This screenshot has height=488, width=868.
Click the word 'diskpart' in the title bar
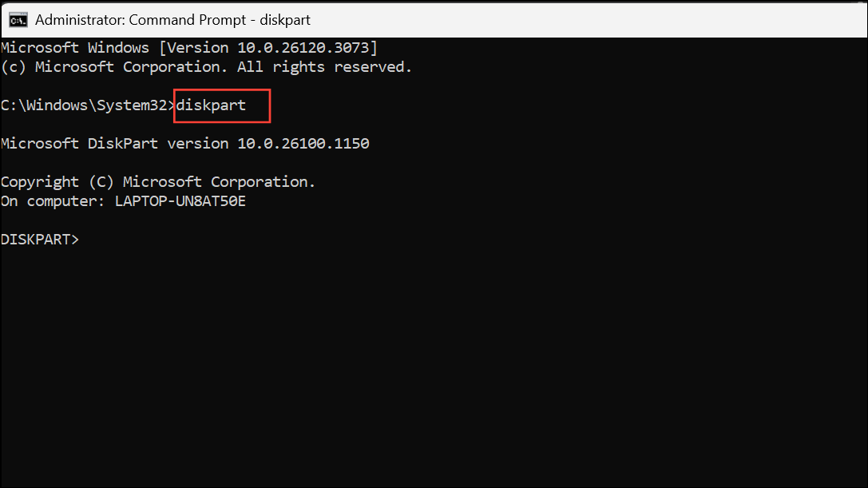pos(285,20)
